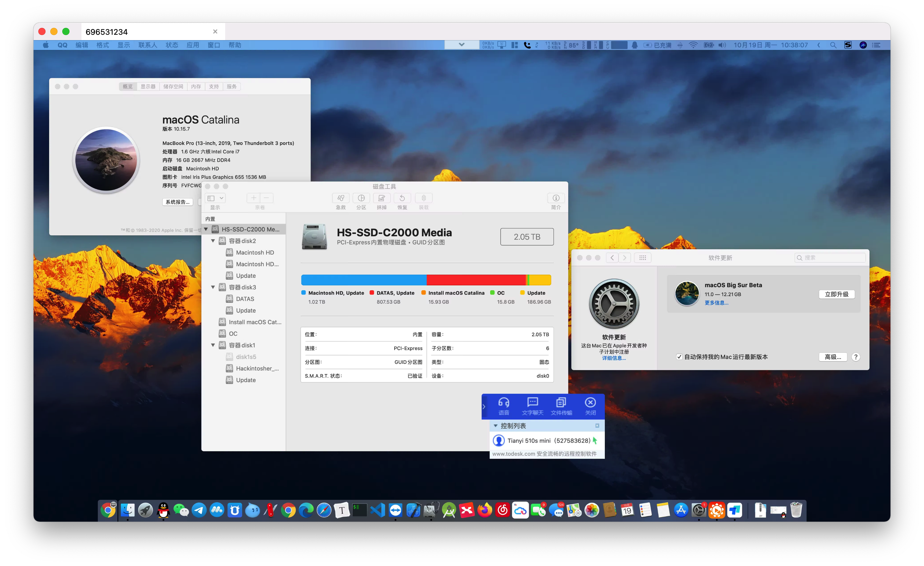Open the Window (窗口) menu

[x=214, y=45]
